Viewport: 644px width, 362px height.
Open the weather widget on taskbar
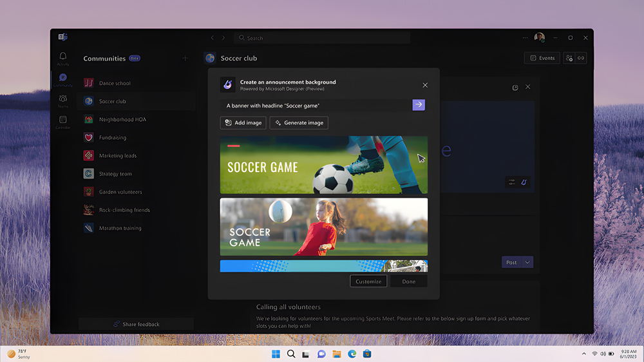[19, 354]
